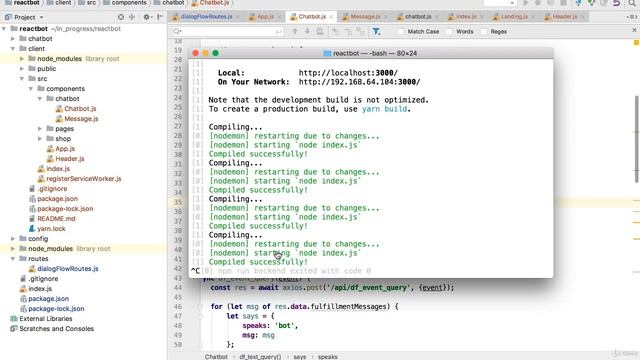Open Project panel gear settings
640x360 pixels.
[x=147, y=17]
